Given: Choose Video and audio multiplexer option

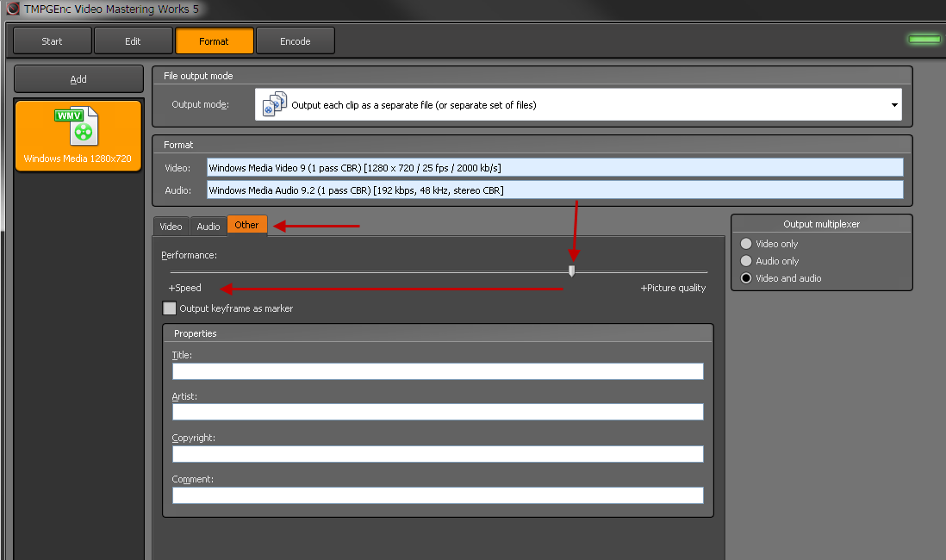Looking at the screenshot, I should coord(746,278).
